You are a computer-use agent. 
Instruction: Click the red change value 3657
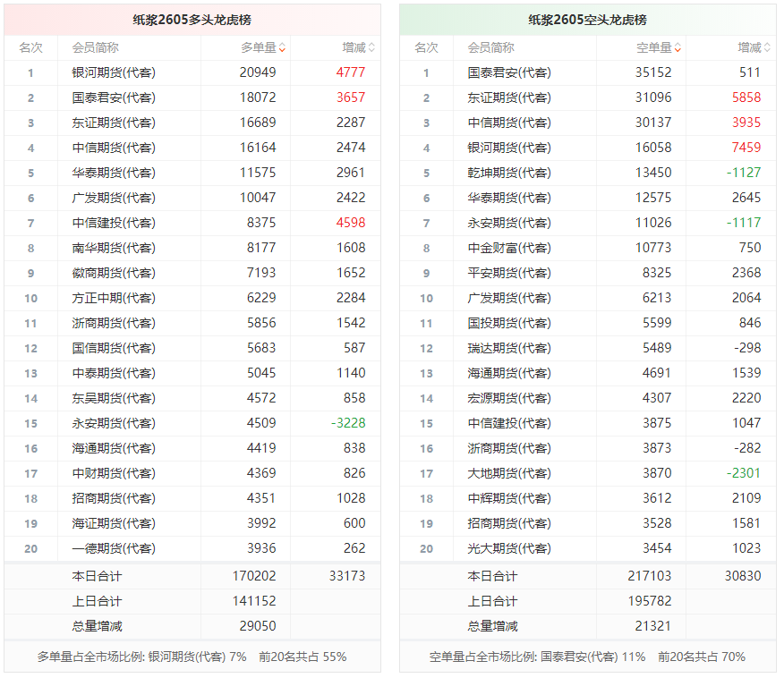point(351,97)
